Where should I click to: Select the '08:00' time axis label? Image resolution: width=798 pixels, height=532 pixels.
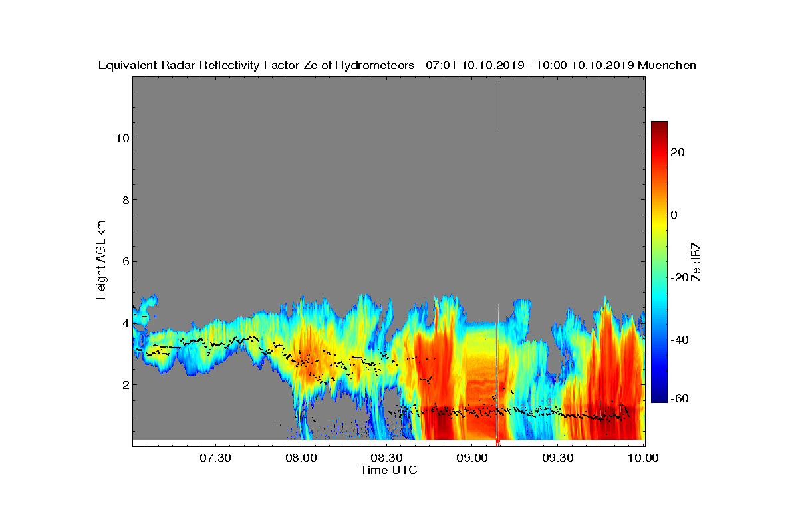(301, 458)
